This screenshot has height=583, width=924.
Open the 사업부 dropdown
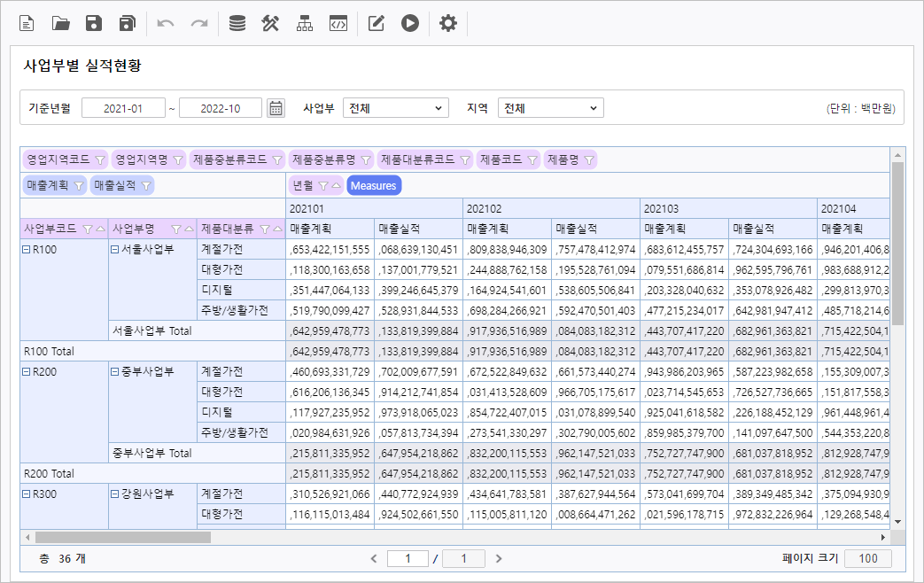click(x=396, y=108)
